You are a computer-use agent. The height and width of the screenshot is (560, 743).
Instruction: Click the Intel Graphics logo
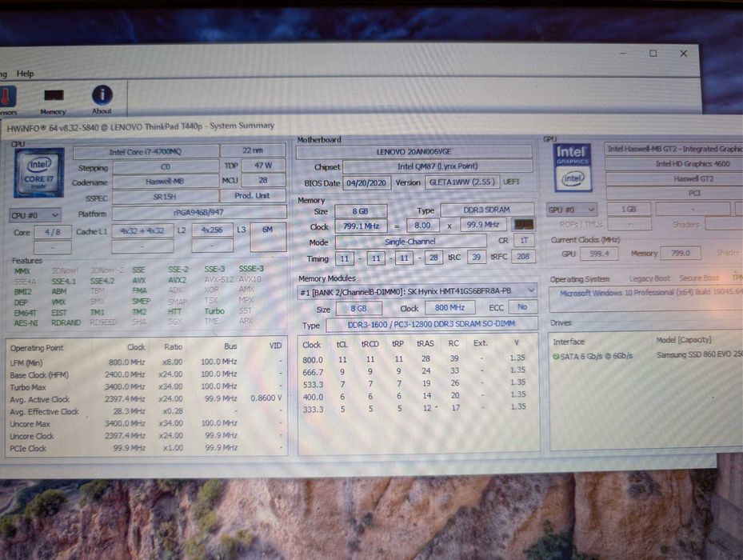(x=573, y=168)
